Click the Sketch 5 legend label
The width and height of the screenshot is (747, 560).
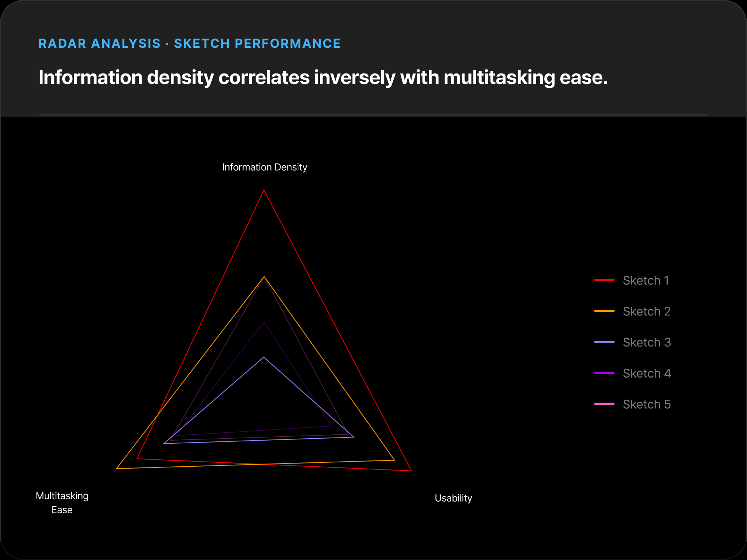647,404
